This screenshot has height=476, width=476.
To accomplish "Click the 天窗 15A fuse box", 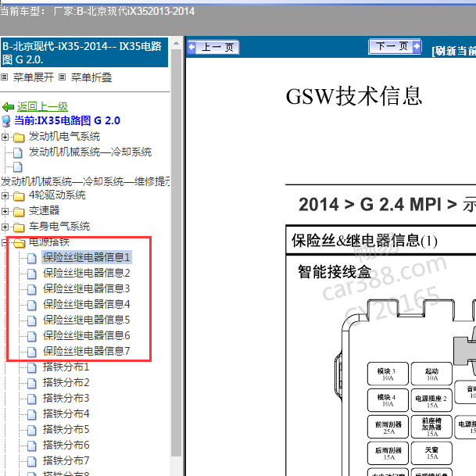I will click(x=431, y=453).
